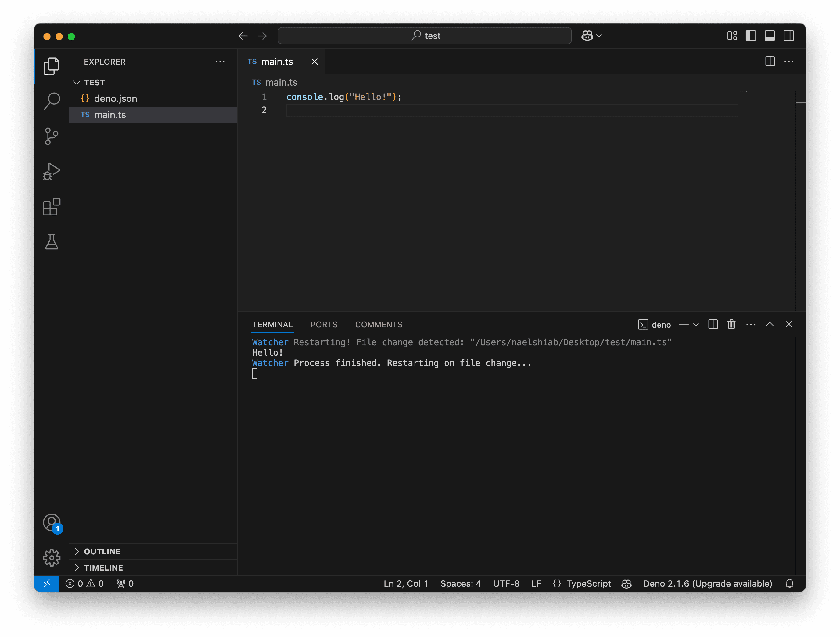Kill the terminal with trash icon
Screen dimensions: 840x637
(731, 324)
